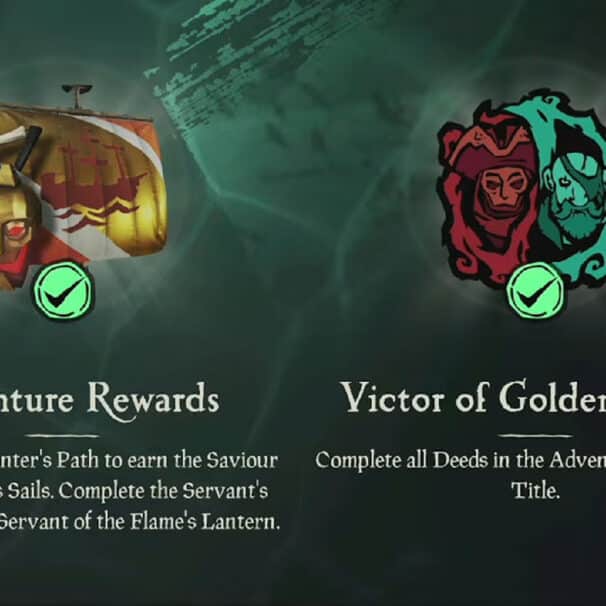Click the mast tip above the sail
Screen dimensions: 606x606
(x=77, y=95)
